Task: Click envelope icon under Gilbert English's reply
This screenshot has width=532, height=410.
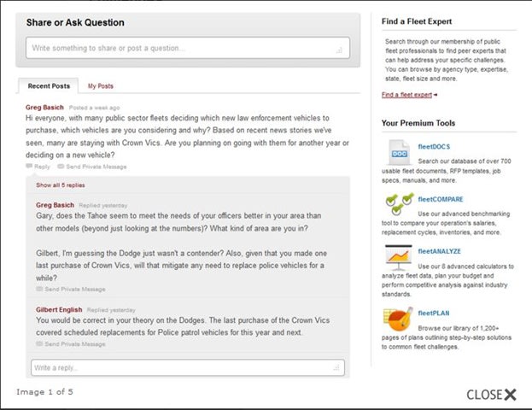Action: 39,344
